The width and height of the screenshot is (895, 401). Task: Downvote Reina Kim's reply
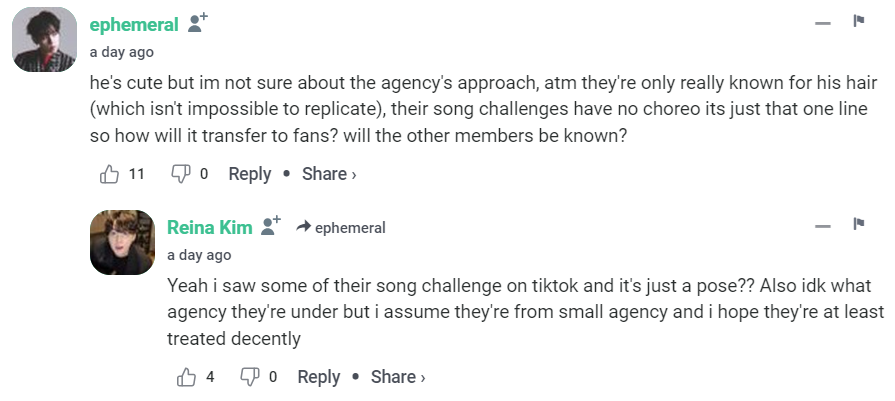coord(250,377)
